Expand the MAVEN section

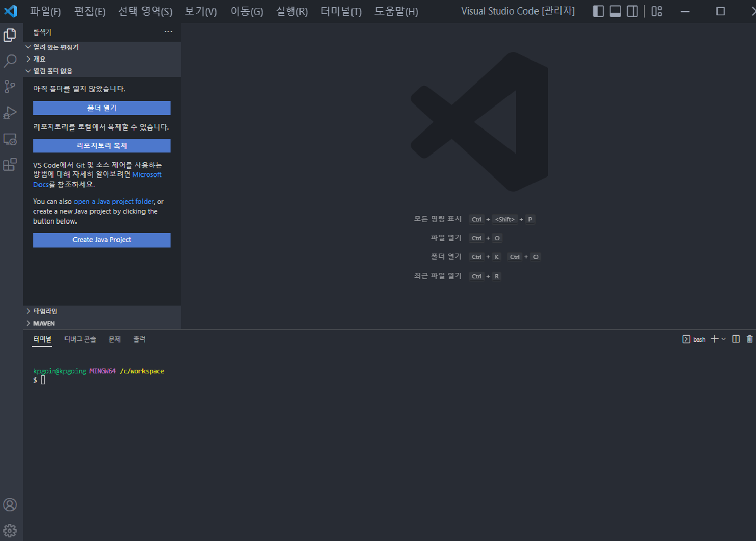click(102, 324)
